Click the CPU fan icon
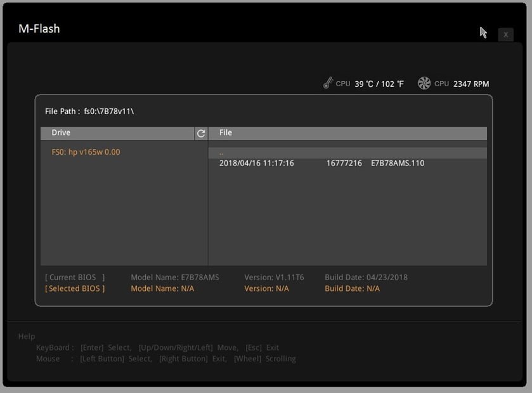Image resolution: width=532 pixels, height=393 pixels. [424, 83]
